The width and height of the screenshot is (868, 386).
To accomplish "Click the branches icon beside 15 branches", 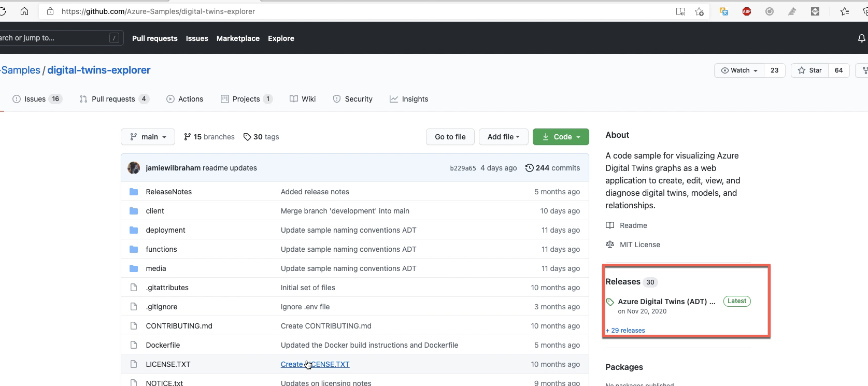I will coord(187,137).
